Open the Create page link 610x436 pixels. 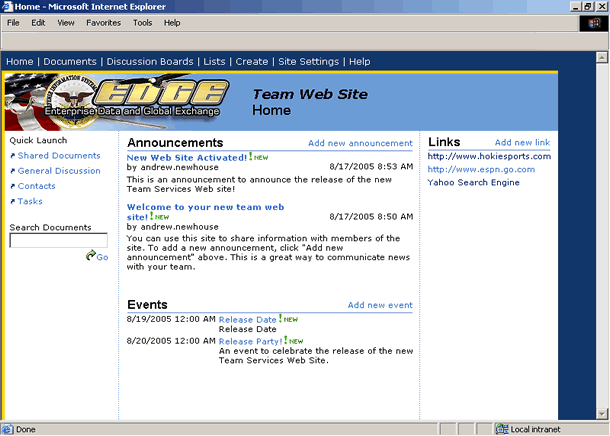click(x=252, y=61)
